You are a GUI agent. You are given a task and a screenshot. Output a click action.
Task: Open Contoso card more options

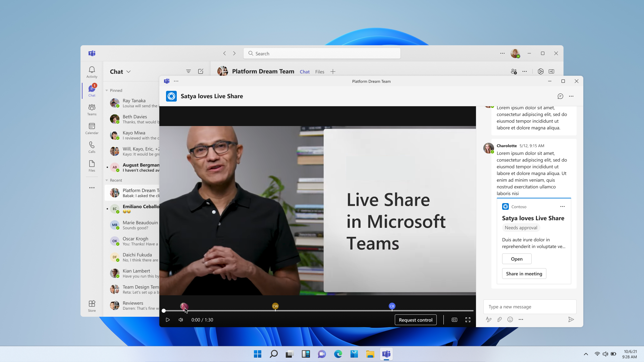point(562,206)
